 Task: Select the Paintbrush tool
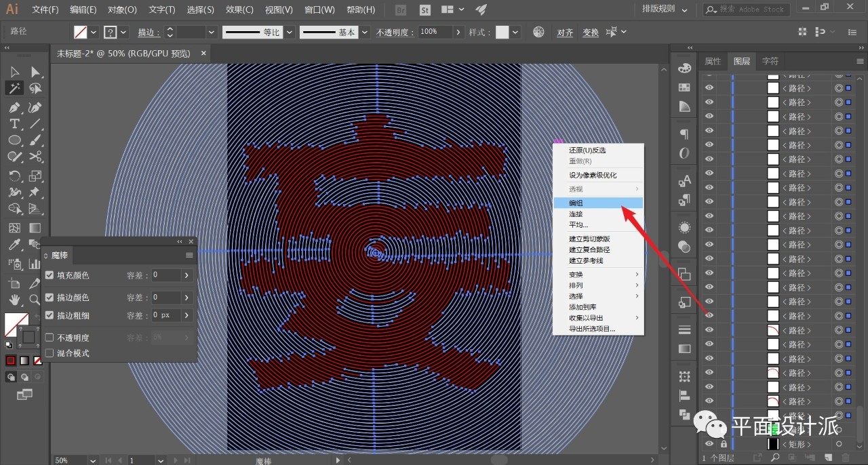35,140
